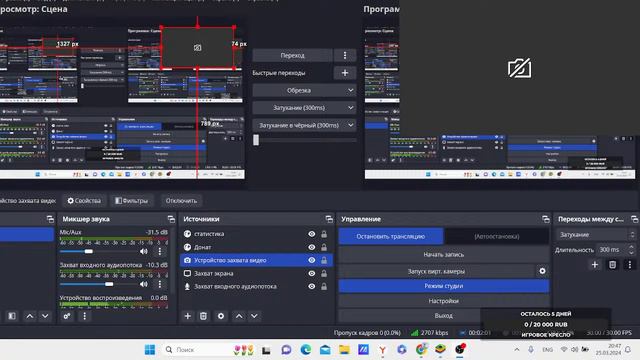The image size is (640, 360).
Task: Open the Windows Start menu
Action: tap(150, 350)
